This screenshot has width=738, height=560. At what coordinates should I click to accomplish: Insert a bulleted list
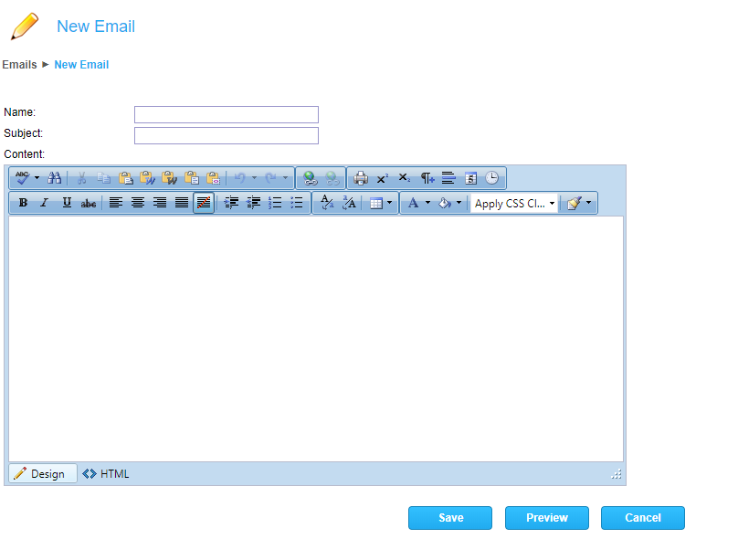tap(297, 203)
